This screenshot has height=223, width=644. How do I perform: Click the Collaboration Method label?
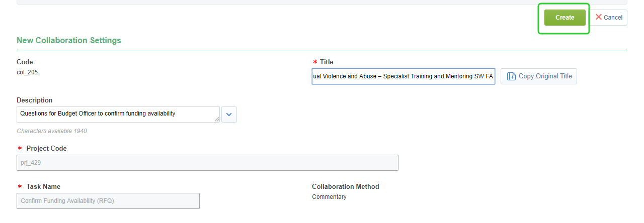[x=345, y=187]
